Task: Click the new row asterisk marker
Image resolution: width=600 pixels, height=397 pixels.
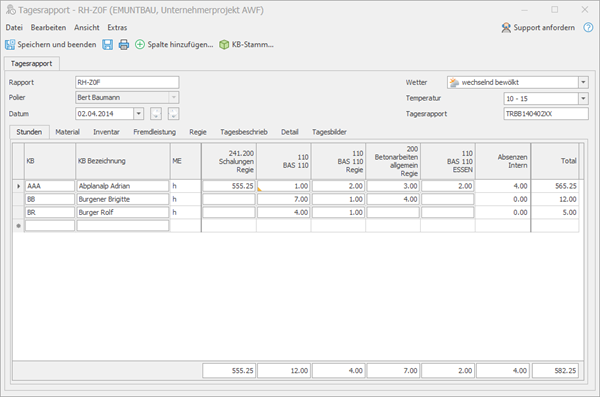Action: (18, 225)
